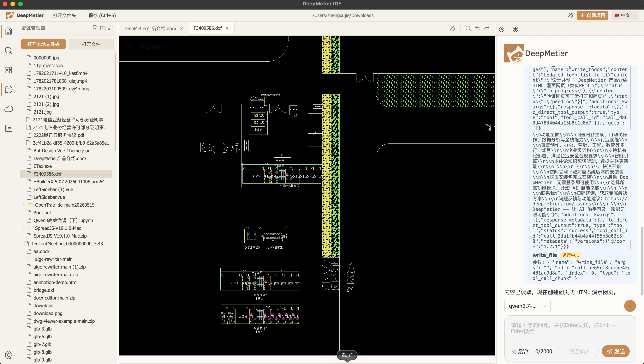Screen dimensions: 644x364
Task: Open the 中文 language dropdown
Action: [x=625, y=15]
